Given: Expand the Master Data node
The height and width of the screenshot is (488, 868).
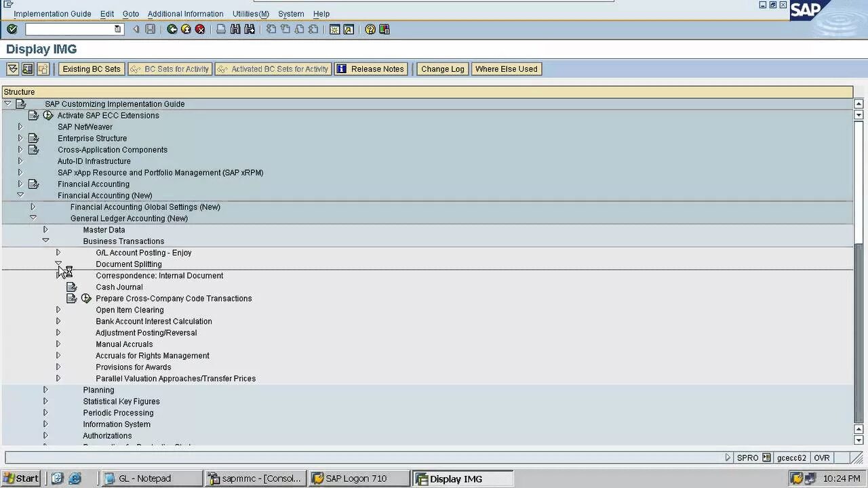Looking at the screenshot, I should pyautogui.click(x=45, y=230).
